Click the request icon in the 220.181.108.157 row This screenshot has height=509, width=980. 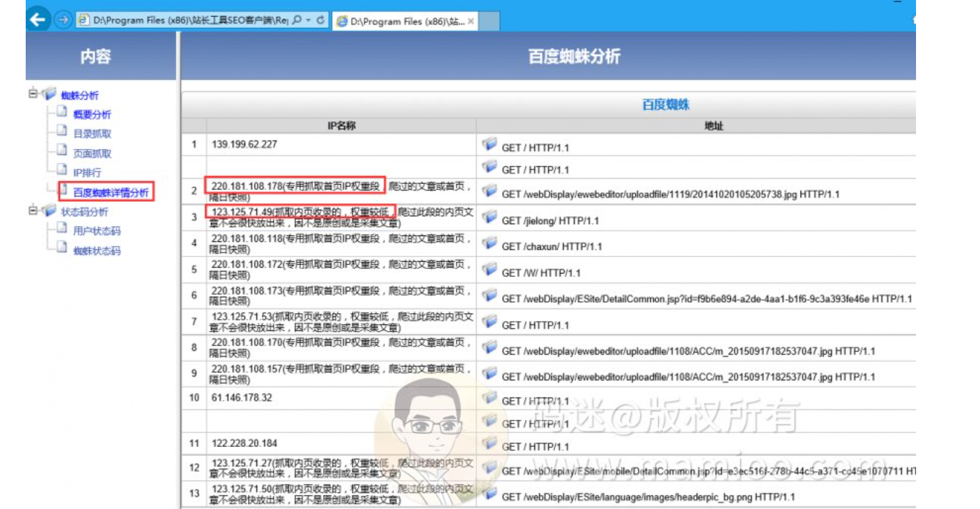[x=489, y=374]
